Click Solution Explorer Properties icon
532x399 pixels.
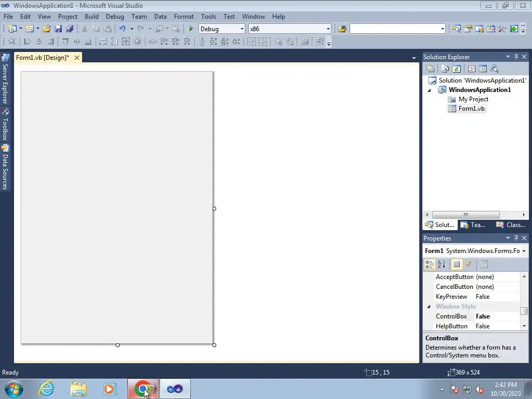coord(430,69)
